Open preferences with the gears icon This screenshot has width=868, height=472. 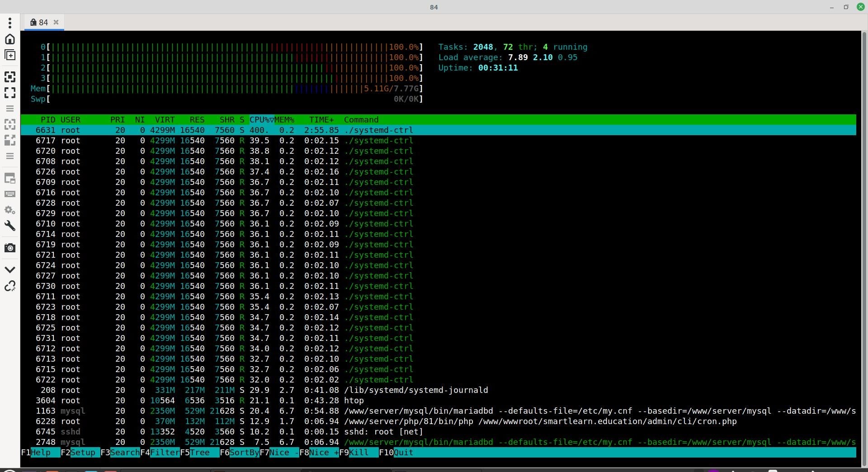[10, 210]
